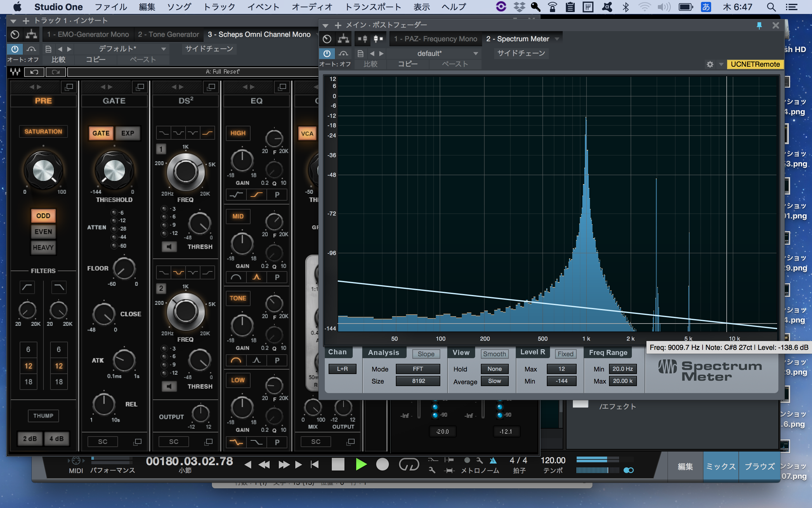This screenshot has width=812, height=508.
Task: Click the Dropbox icon in menu bar
Action: pyautogui.click(x=520, y=7)
